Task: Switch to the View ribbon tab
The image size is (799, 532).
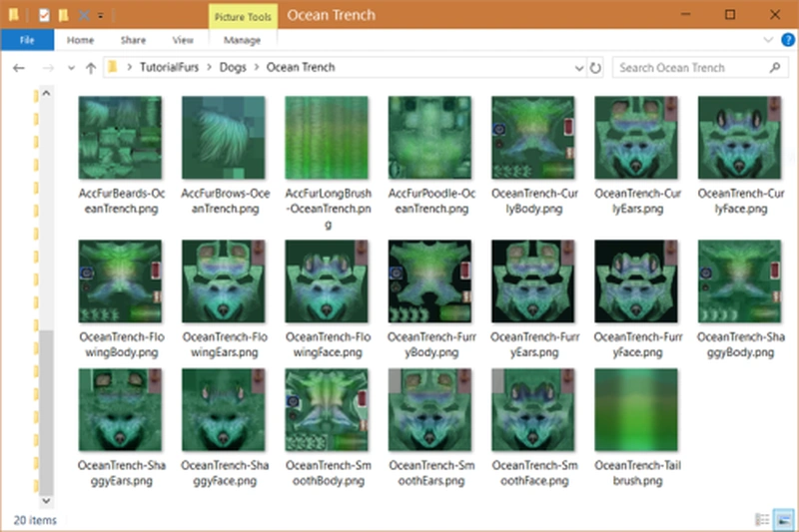Action: pyautogui.click(x=183, y=40)
